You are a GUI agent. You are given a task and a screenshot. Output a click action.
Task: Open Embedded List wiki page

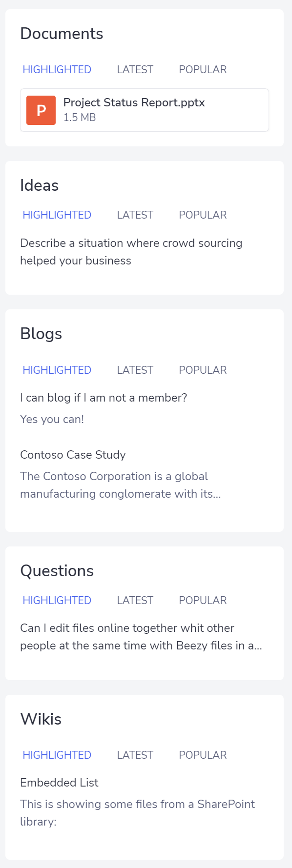click(60, 783)
